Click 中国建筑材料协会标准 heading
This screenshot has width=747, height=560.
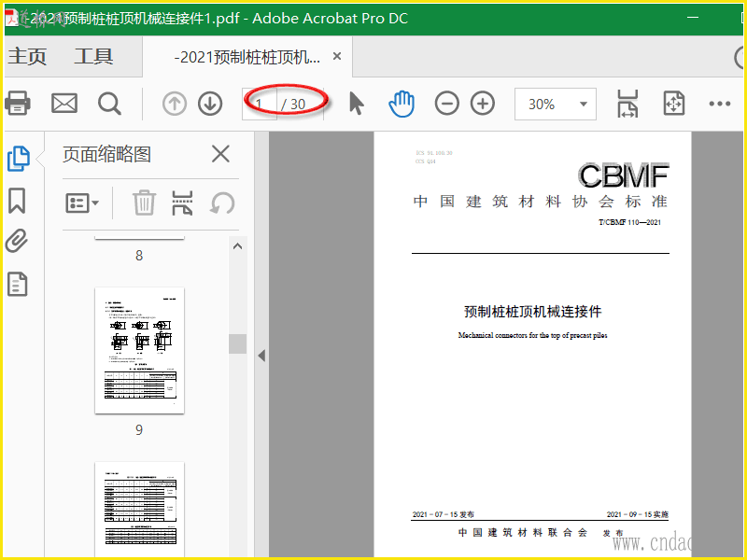541,202
